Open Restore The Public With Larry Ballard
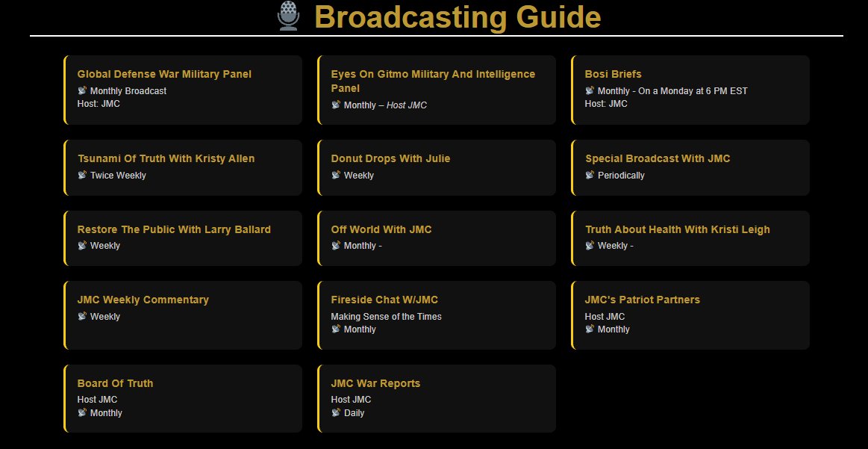 click(x=174, y=229)
